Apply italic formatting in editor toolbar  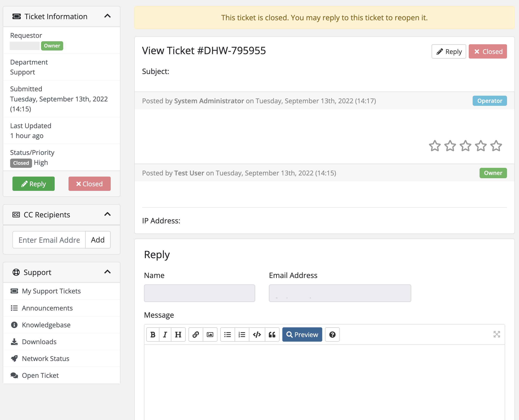[165, 335]
